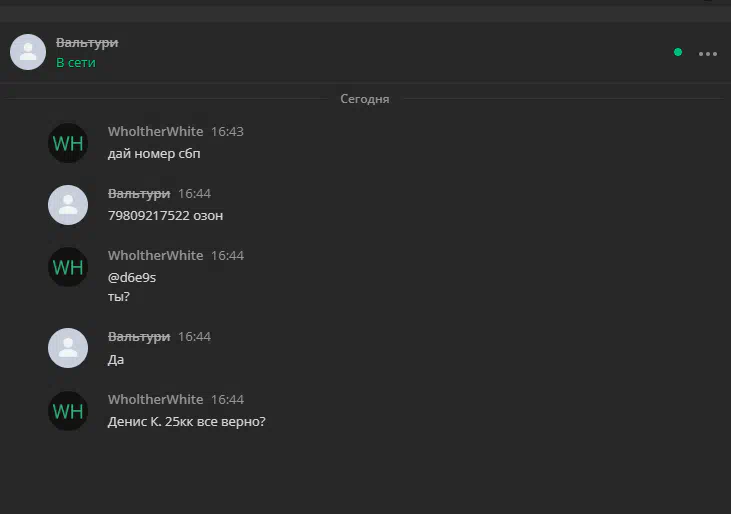Click Вальтури avatar beside phone number message
Image resolution: width=731 pixels, height=514 pixels.
point(68,205)
